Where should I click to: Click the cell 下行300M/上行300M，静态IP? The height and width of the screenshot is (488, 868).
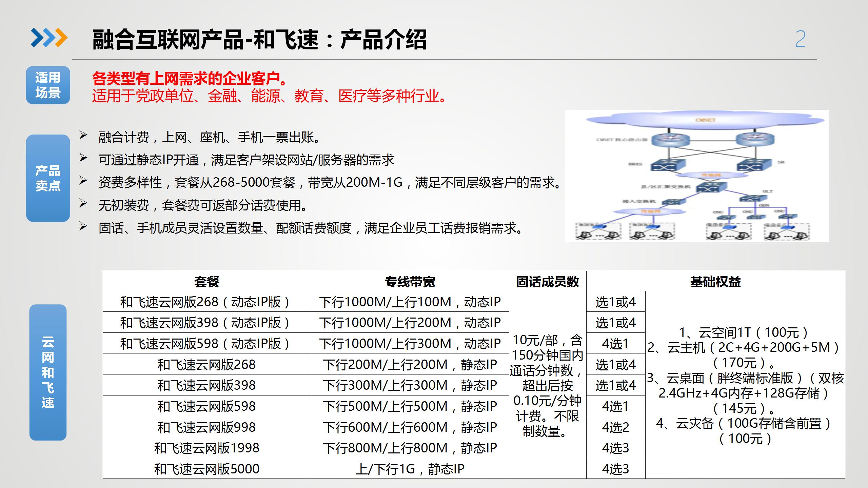[x=410, y=385]
